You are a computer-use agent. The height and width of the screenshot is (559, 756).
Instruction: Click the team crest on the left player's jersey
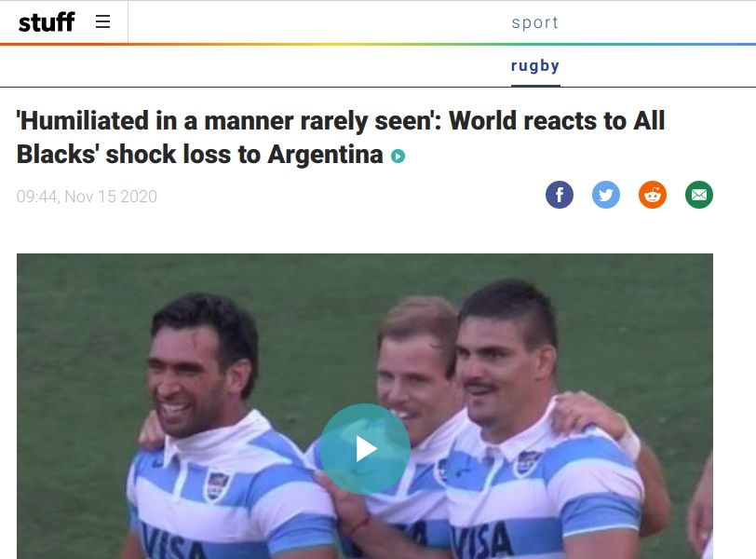(x=215, y=485)
